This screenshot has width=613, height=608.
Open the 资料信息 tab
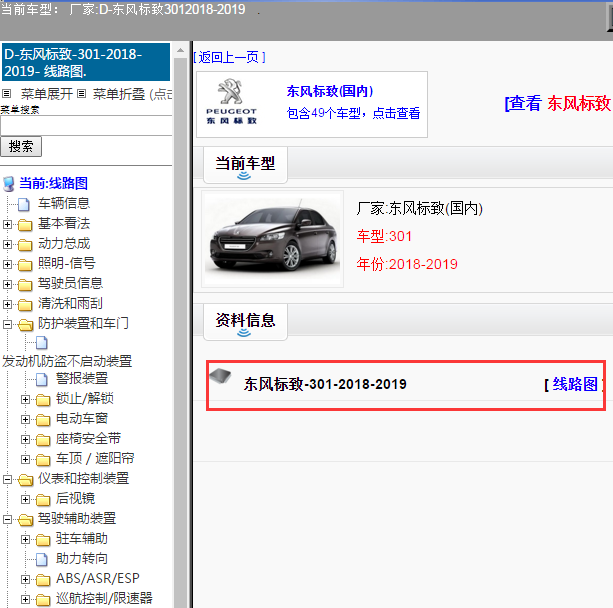click(245, 321)
